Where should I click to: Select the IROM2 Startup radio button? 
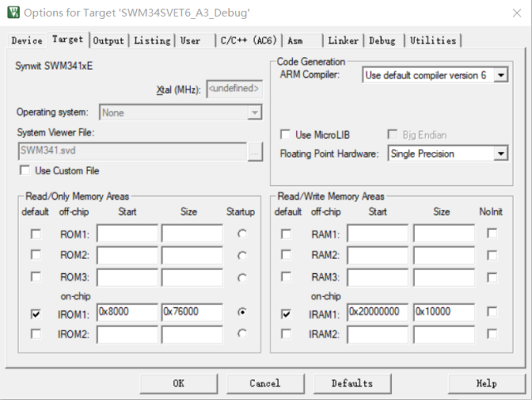[242, 334]
